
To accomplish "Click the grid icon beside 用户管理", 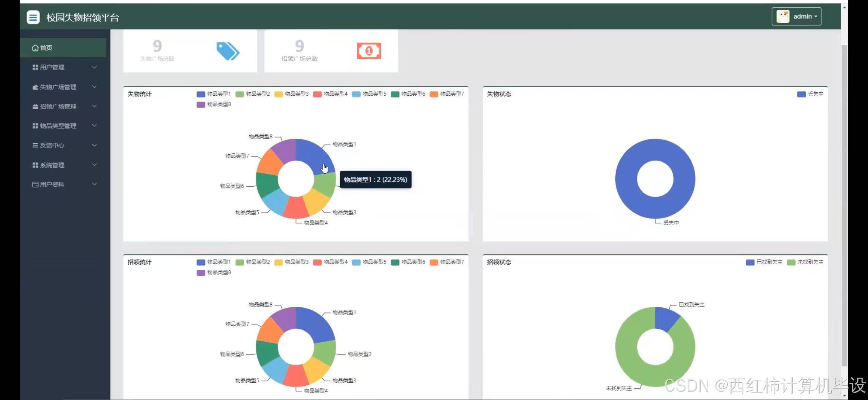I will [35, 67].
